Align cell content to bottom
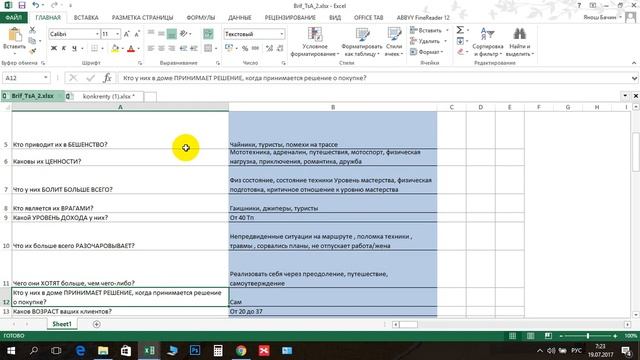The width and height of the screenshot is (640, 360). [171, 34]
